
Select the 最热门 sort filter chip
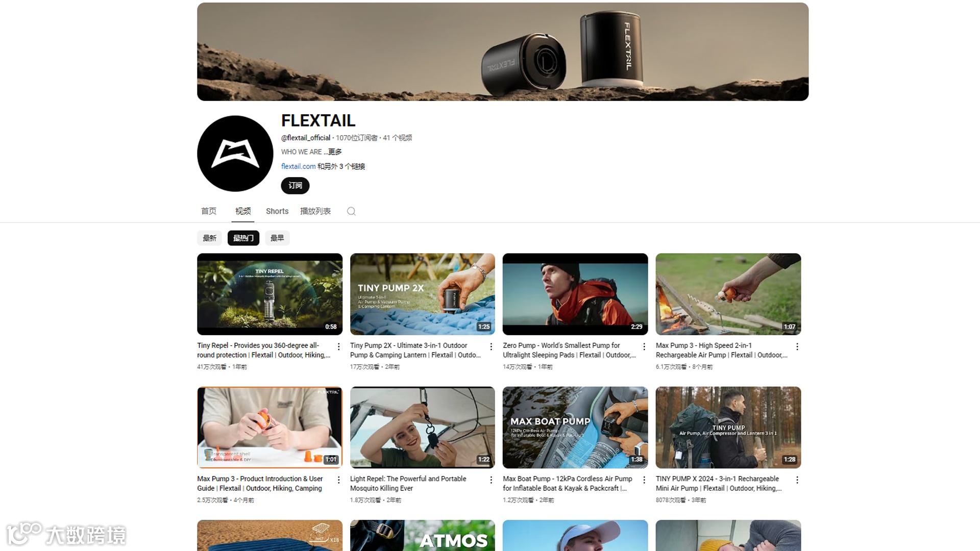click(243, 238)
